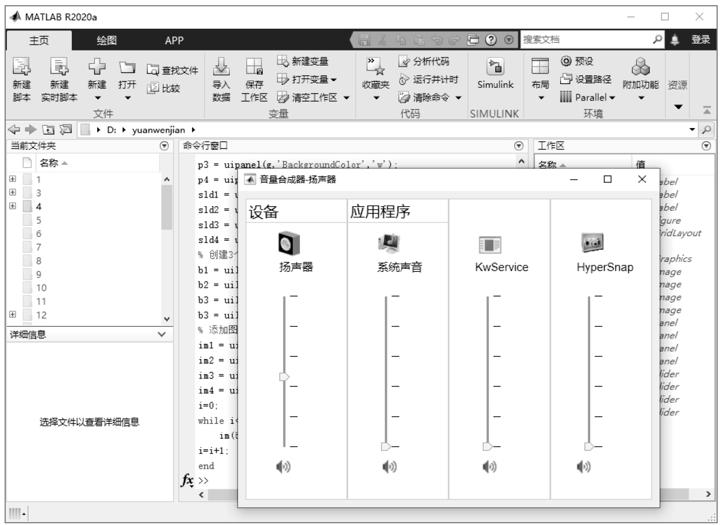Click Save Workspace (保存工作区) icon
Image resolution: width=720 pixels, height=525 pixels.
[254, 67]
